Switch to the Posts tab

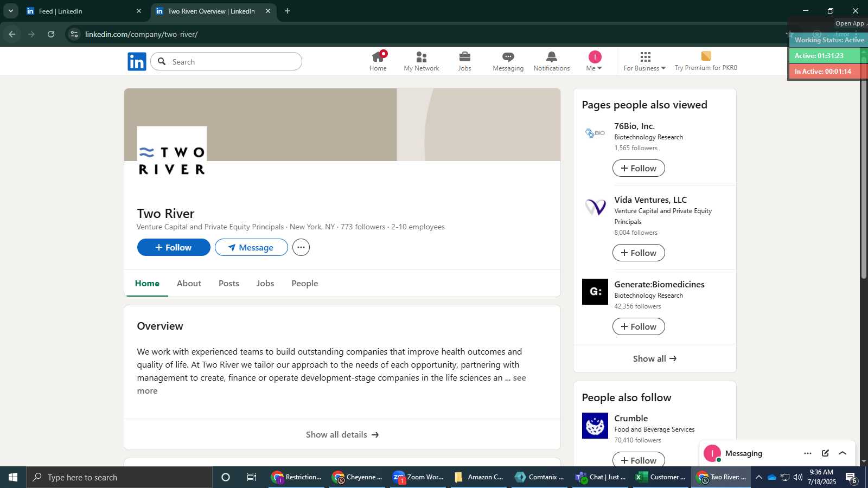click(229, 283)
